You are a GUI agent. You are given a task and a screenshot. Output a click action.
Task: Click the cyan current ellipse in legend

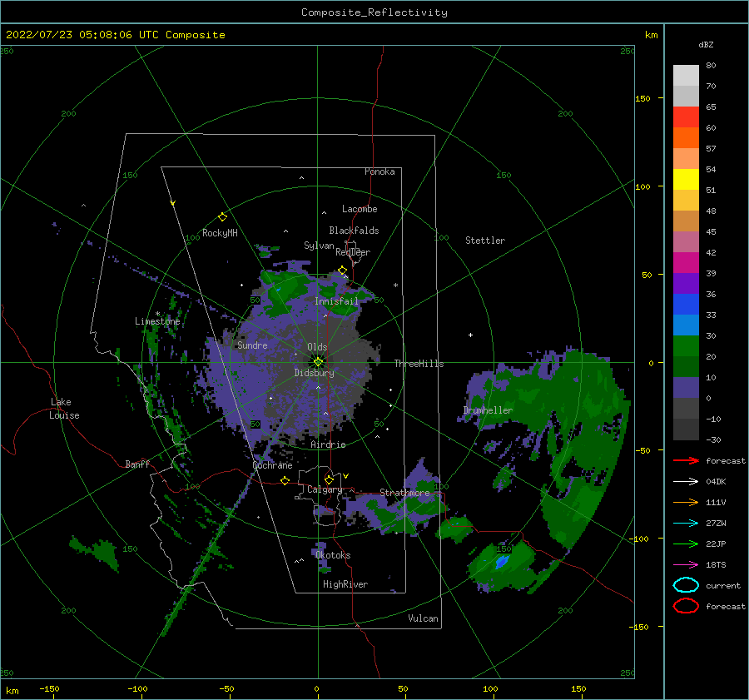686,585
